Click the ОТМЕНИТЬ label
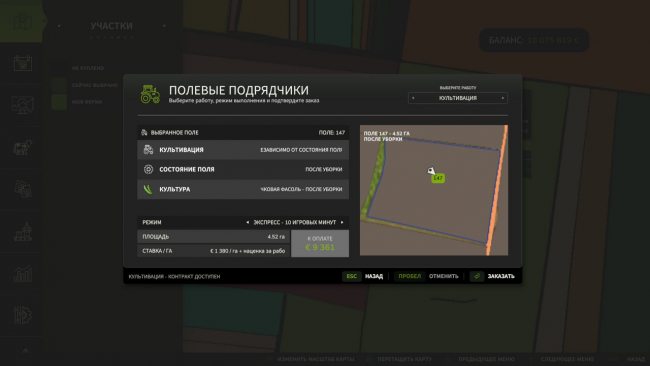Image resolution: width=650 pixels, height=366 pixels. (444, 276)
